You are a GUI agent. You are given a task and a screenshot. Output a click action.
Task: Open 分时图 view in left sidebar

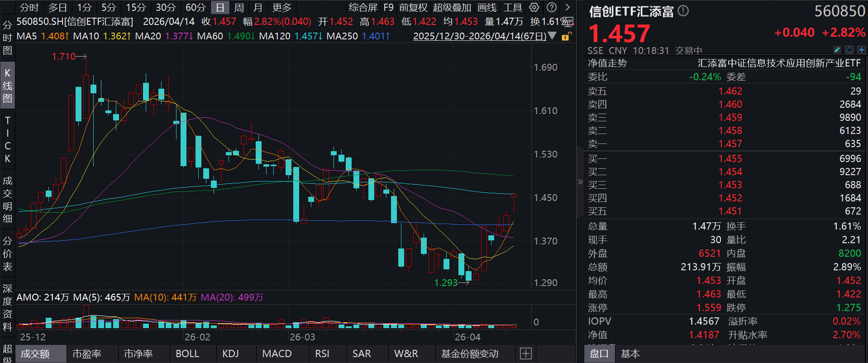tap(7, 38)
